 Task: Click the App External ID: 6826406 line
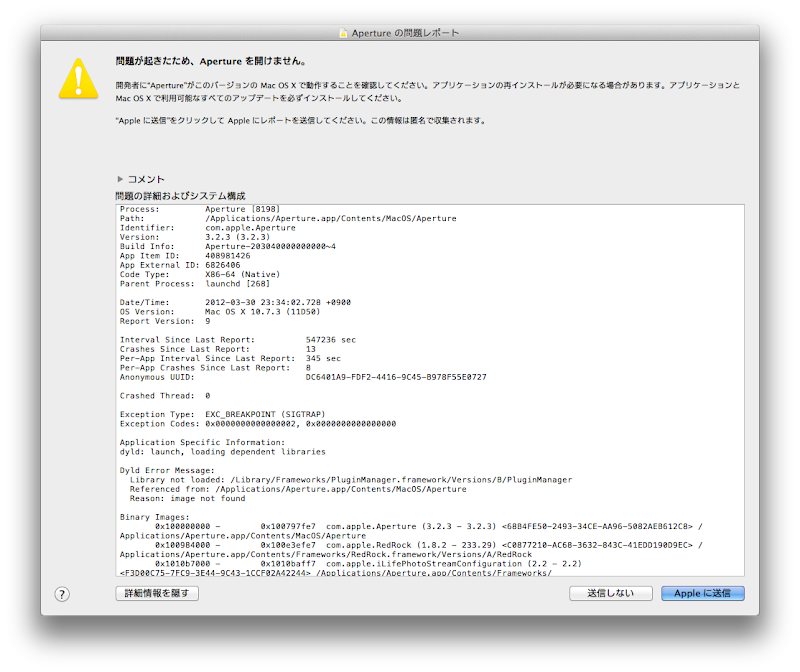coord(180,265)
